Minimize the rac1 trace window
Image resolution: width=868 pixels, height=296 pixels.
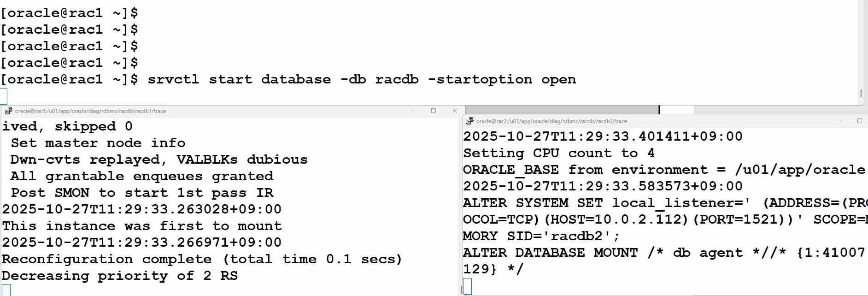[x=413, y=111]
